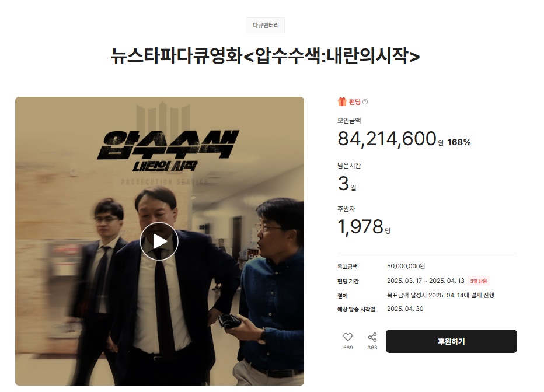The width and height of the screenshot is (544, 392).
Task: Click the project title heading
Action: pos(266,55)
